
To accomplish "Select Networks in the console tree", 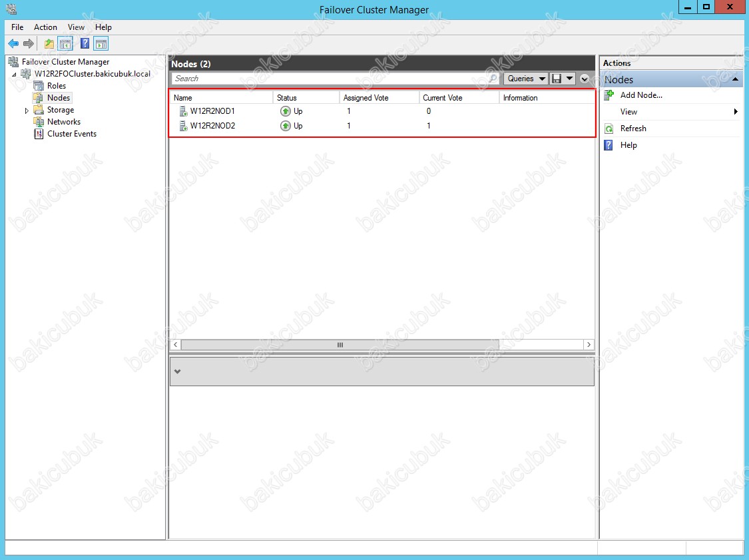I will tap(63, 122).
